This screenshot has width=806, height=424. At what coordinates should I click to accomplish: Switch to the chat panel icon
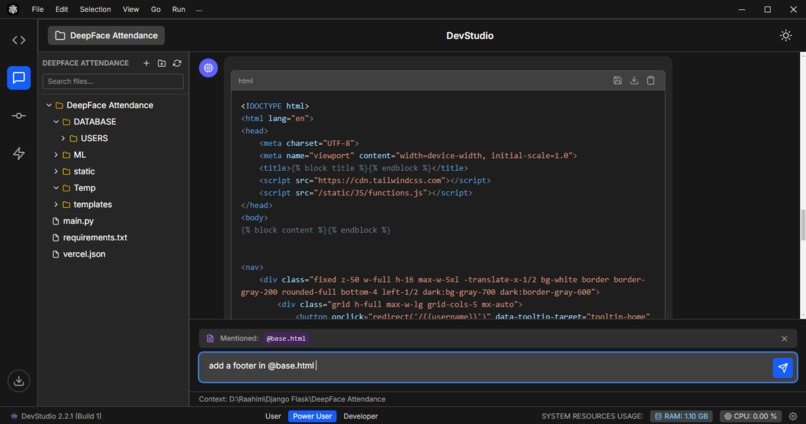19,78
